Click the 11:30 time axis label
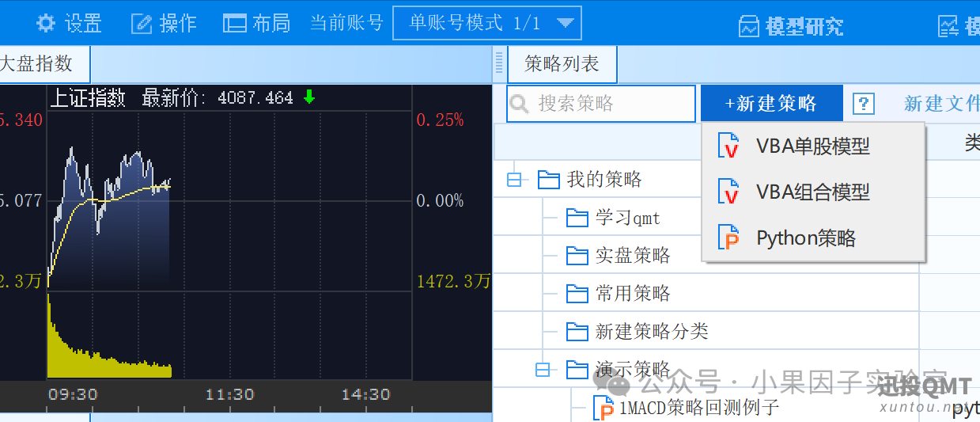The width and height of the screenshot is (980, 422). tap(229, 394)
